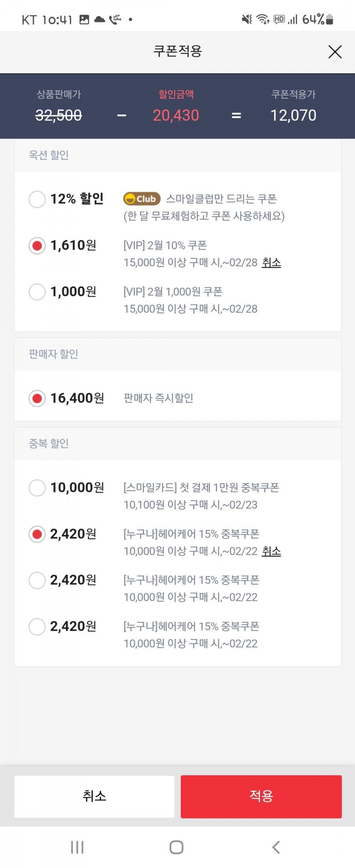Cancel the applied VIP 10% coupon via 취소 link
The width and height of the screenshot is (355, 868).
pyautogui.click(x=271, y=263)
